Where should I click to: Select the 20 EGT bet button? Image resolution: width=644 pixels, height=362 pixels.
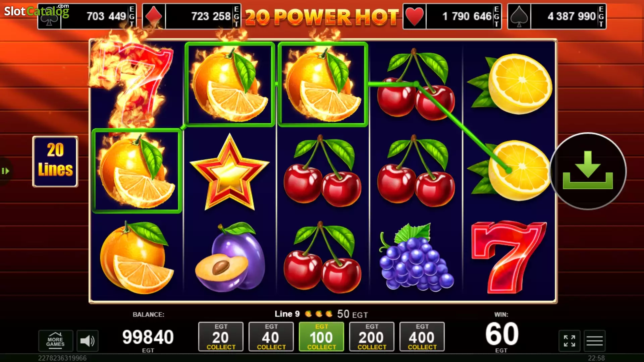pos(221,337)
